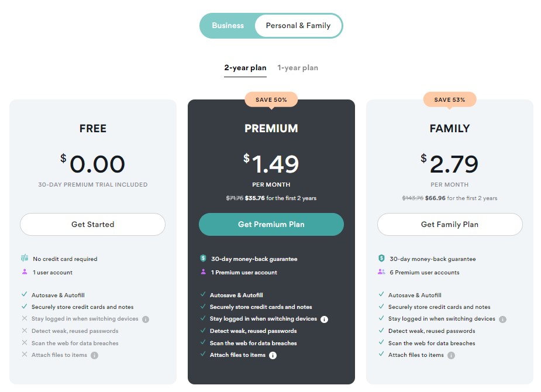Screen dimensions: 541x392
Task: Open Premium plan's switching devices info icon
Action: [x=325, y=319]
